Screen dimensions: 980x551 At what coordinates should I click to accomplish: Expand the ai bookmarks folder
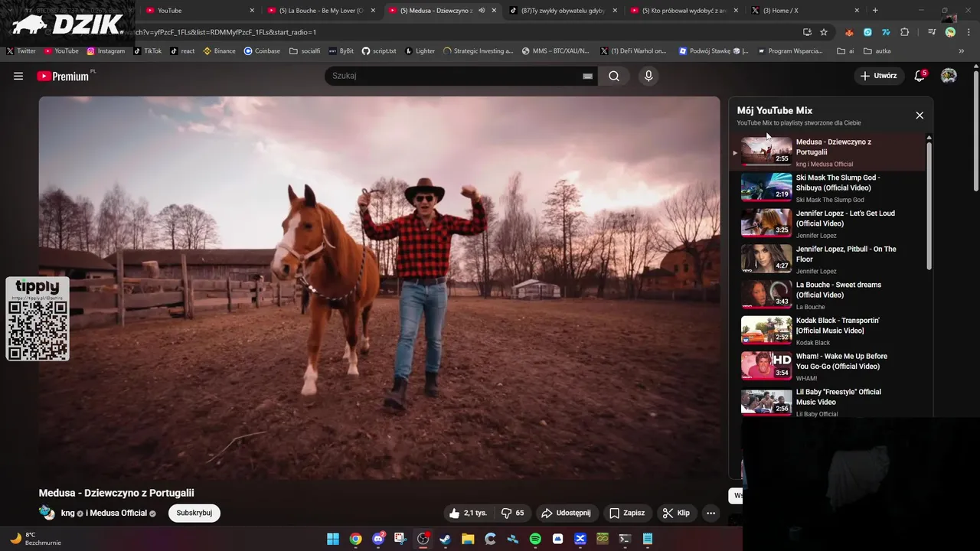845,51
